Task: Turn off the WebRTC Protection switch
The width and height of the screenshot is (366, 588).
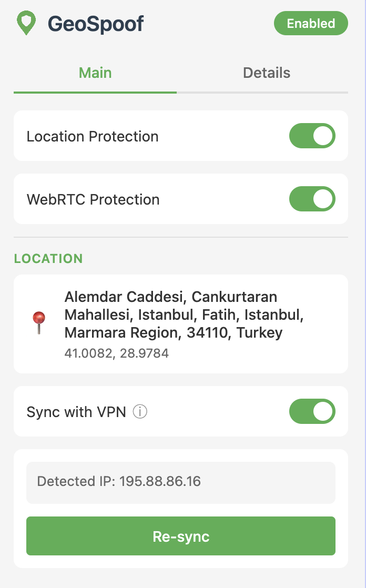Action: [312, 199]
